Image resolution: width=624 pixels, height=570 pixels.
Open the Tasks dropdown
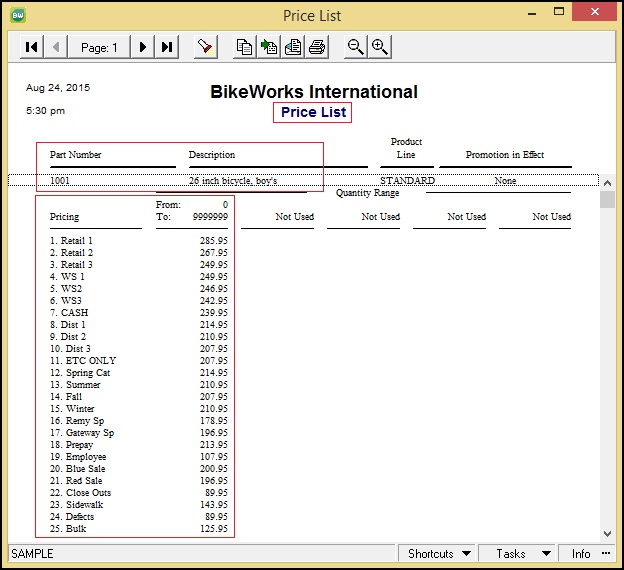tap(518, 554)
